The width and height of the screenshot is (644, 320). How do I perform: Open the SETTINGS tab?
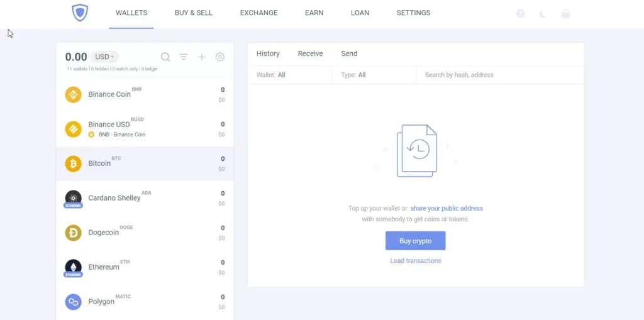coord(414,13)
